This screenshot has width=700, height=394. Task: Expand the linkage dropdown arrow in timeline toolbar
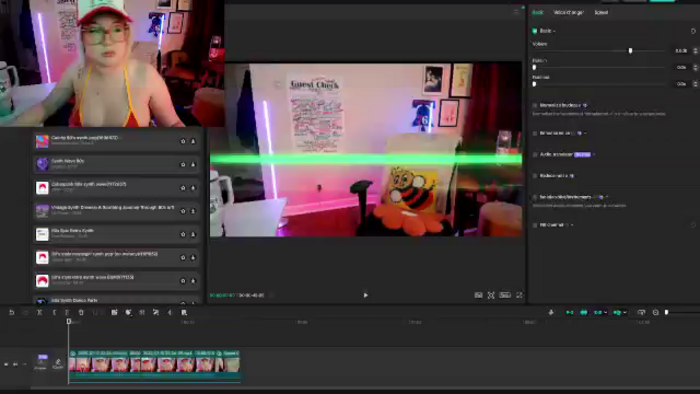(x=605, y=313)
